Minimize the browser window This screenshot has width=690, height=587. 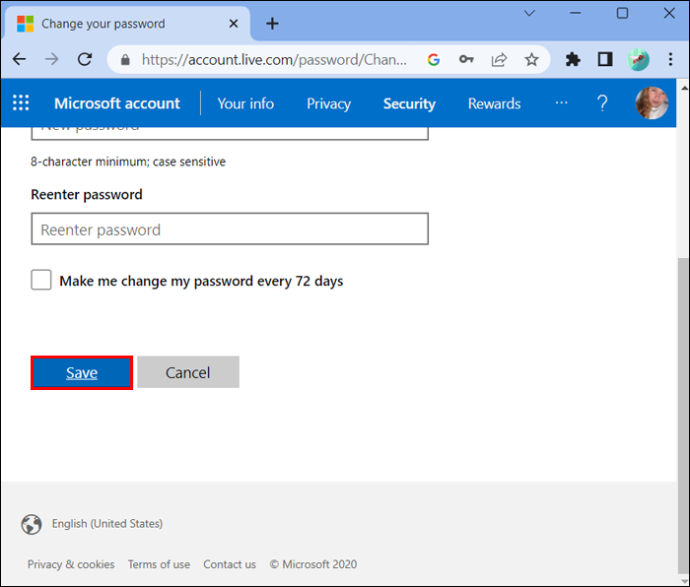(575, 13)
